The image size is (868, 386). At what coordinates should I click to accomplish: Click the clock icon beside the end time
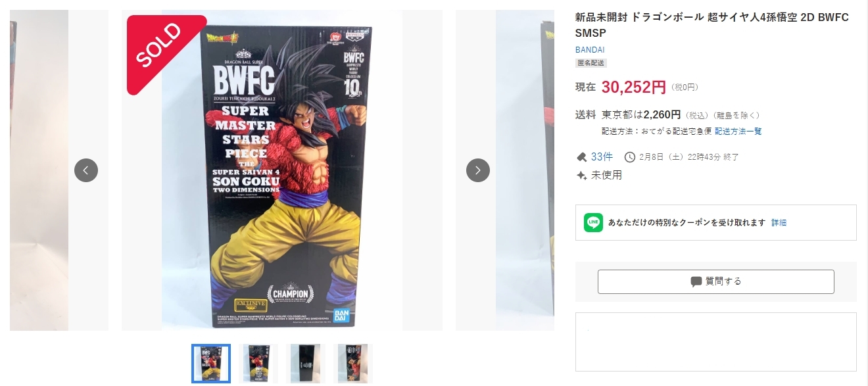pyautogui.click(x=630, y=157)
